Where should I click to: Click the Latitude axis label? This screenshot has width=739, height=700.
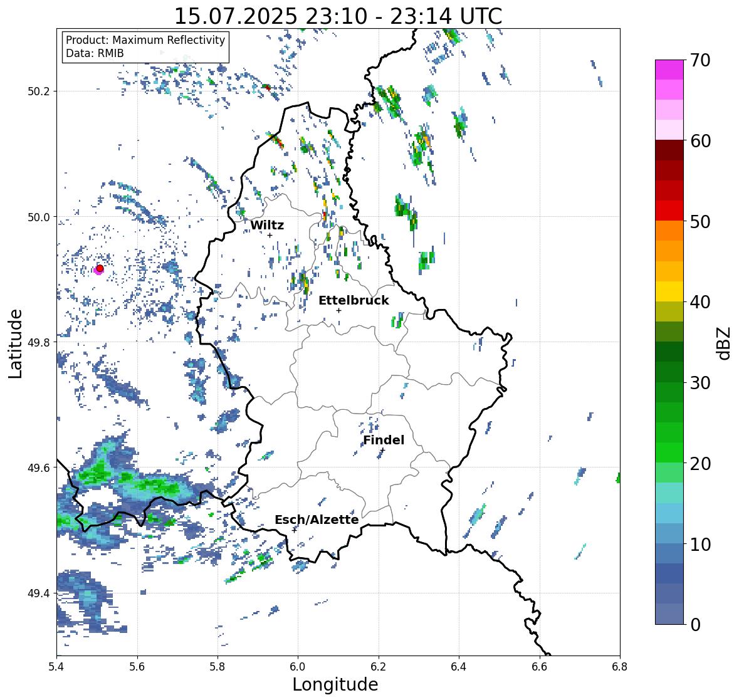click(x=15, y=343)
